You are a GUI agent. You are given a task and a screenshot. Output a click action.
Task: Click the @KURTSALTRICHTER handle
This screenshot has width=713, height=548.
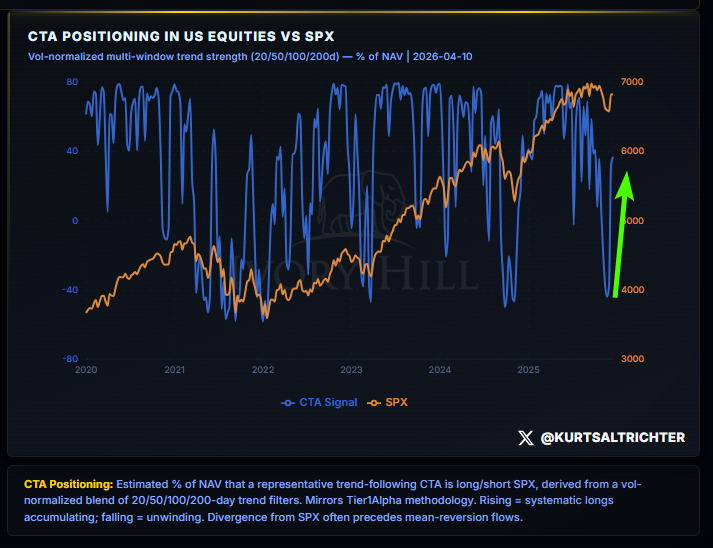click(613, 437)
